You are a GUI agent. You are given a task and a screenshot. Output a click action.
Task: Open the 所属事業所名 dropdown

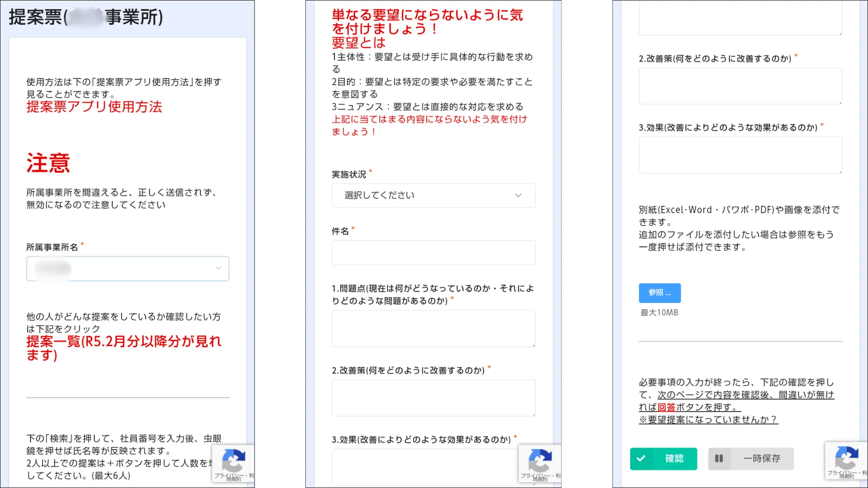tap(127, 268)
